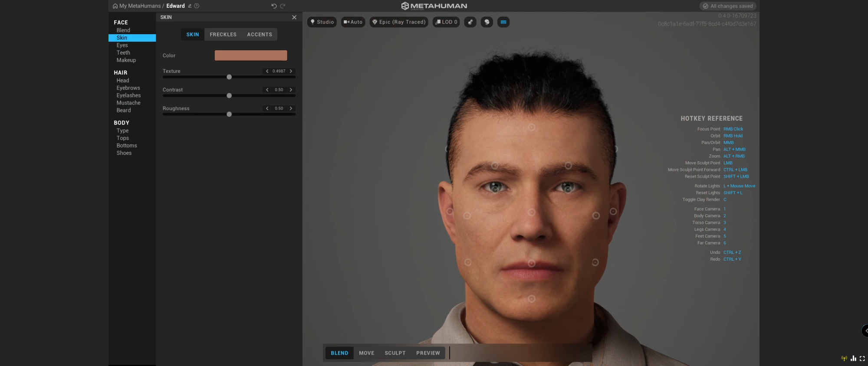The image size is (868, 366).
Task: Open the Epic (Ray Traced) quality selector
Action: 399,22
